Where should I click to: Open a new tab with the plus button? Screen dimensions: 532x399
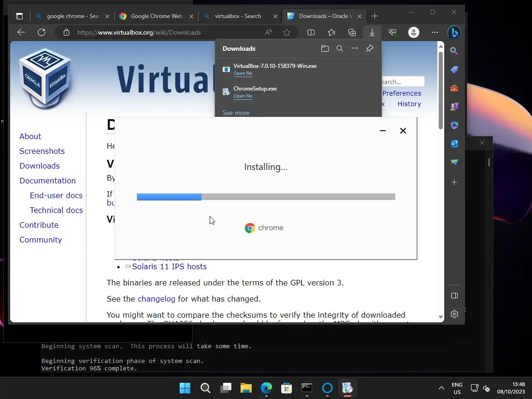coord(375,16)
